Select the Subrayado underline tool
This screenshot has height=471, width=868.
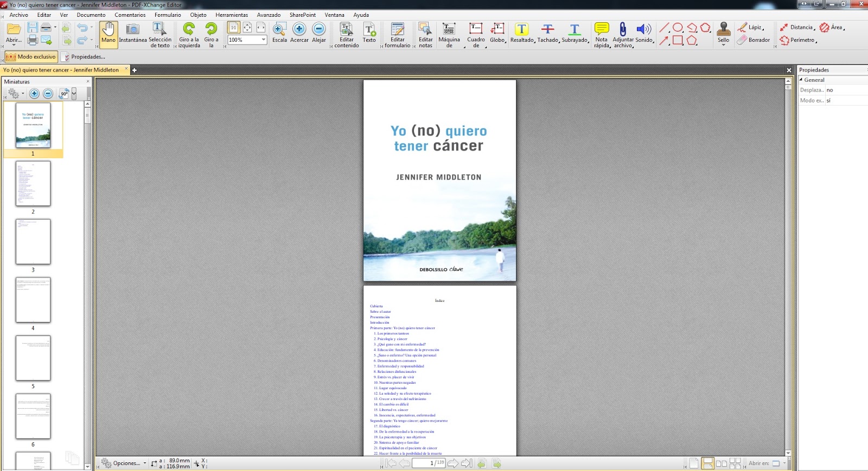575,33
